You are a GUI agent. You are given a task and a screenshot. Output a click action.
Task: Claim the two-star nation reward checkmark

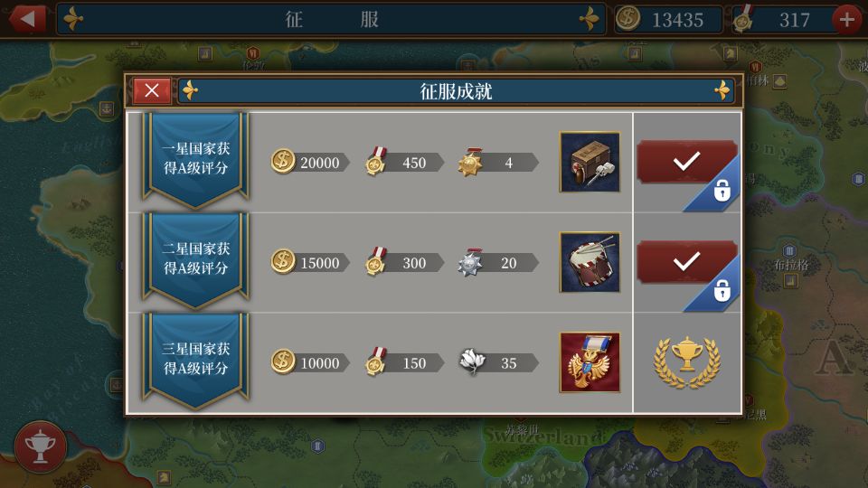pyautogui.click(x=686, y=261)
